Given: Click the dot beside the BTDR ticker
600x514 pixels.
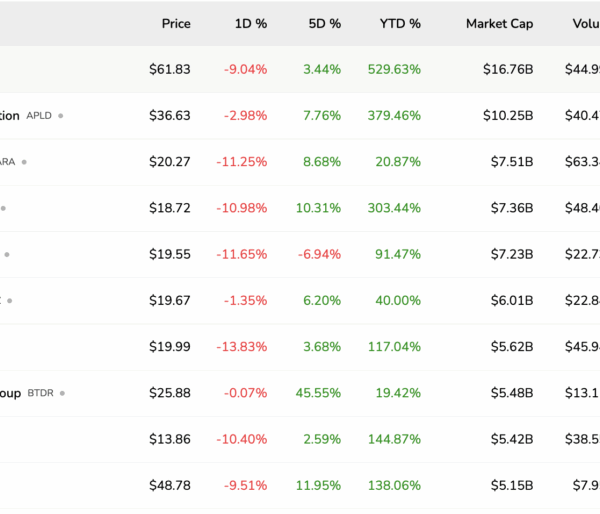Looking at the screenshot, I should click(62, 393).
